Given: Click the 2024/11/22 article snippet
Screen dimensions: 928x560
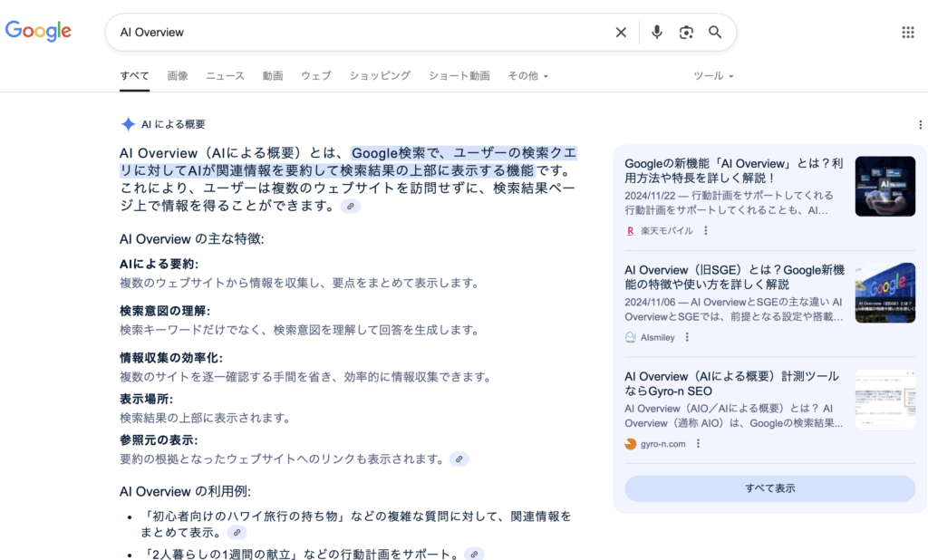Looking at the screenshot, I should pyautogui.click(x=730, y=203).
